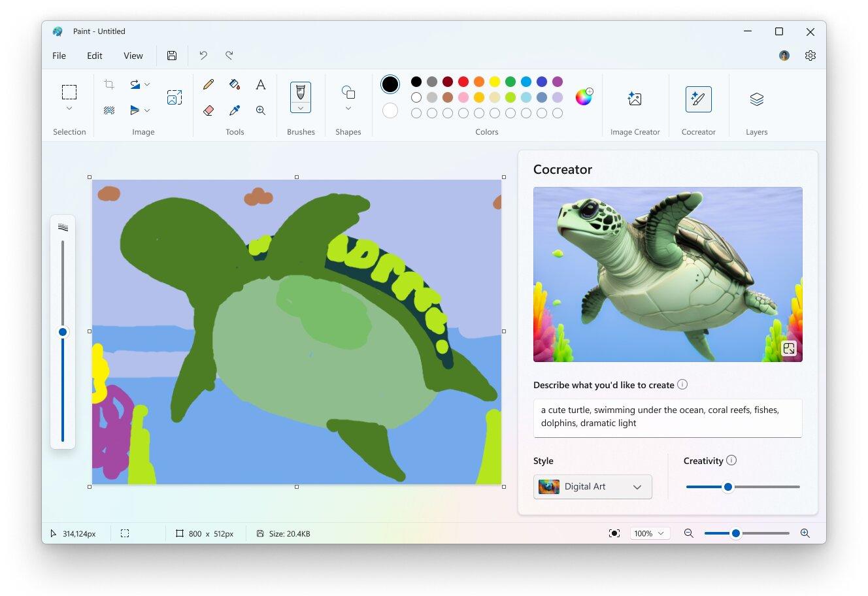Select the rectangular Selection tool
Screen dimensions: 868x596
tap(69, 91)
